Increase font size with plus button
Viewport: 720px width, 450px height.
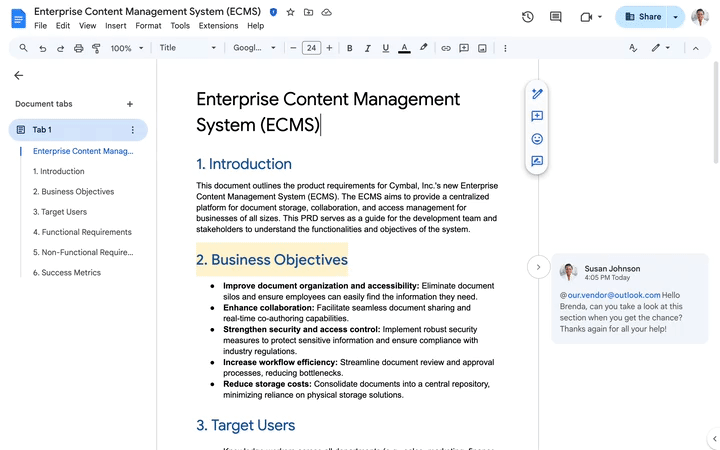329,48
